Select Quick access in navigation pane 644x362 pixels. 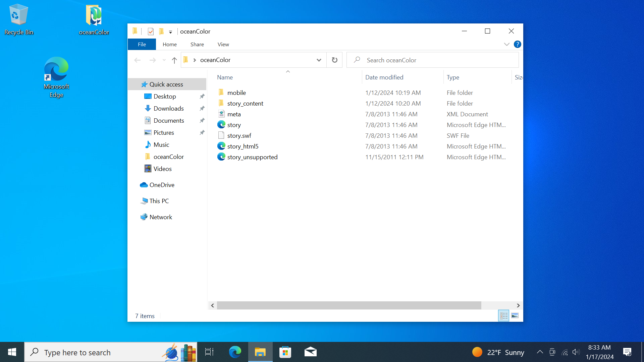(x=167, y=84)
